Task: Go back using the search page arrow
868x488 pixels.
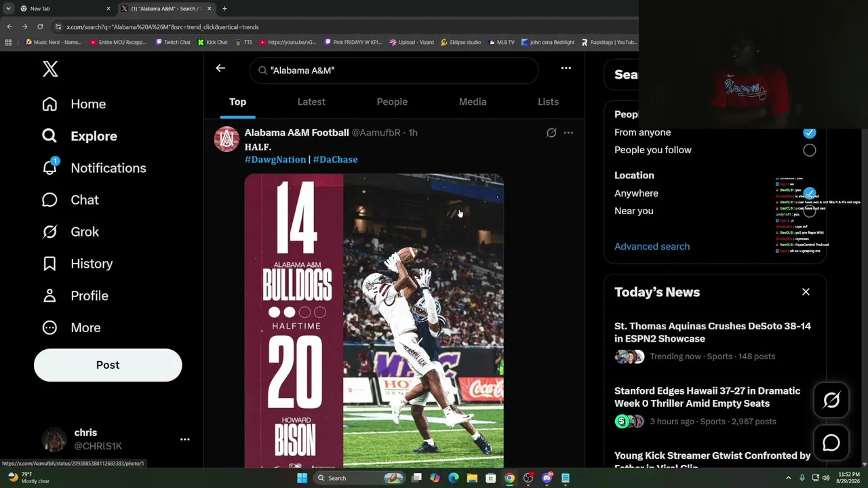Action: coord(220,68)
